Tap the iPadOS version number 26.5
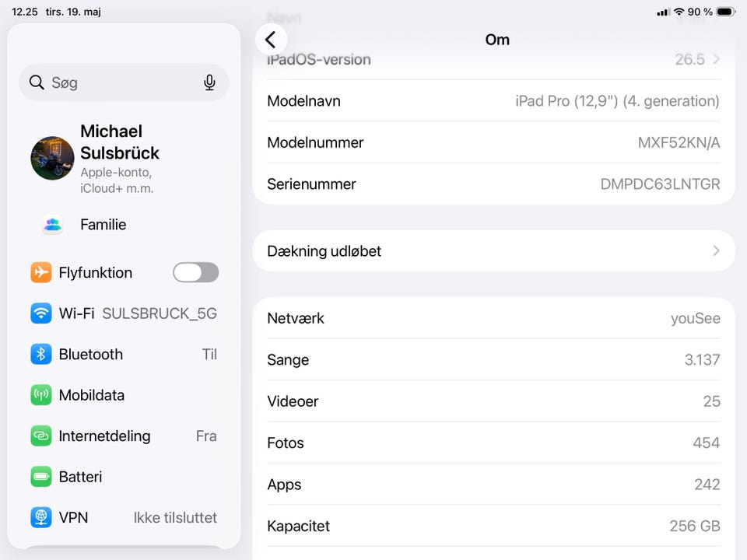This screenshot has width=747, height=560. [689, 59]
